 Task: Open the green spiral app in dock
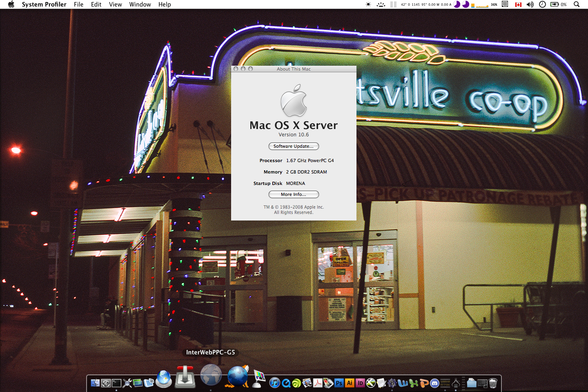point(296,383)
